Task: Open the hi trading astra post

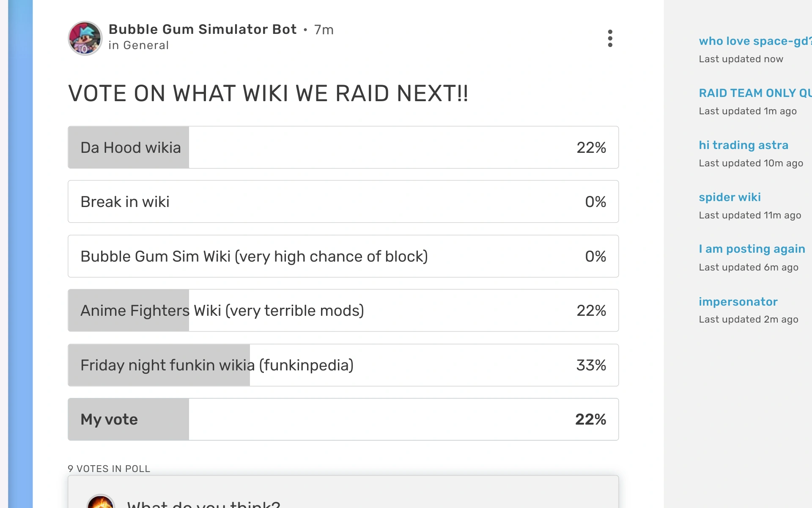Action: pos(743,145)
